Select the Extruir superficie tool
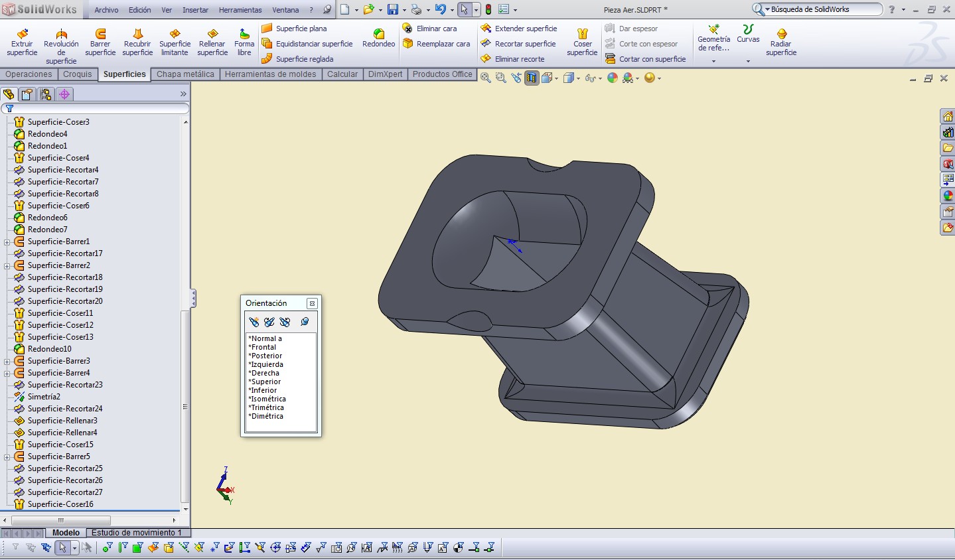 pos(22,42)
